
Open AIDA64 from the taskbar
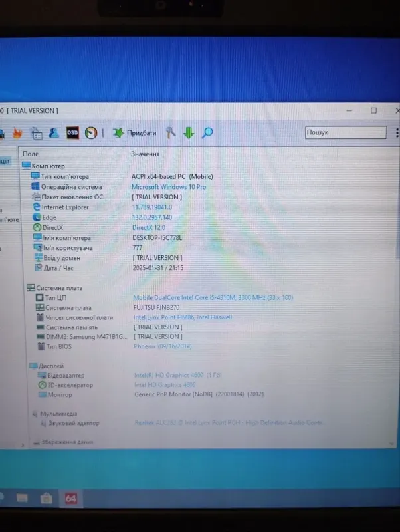coord(70,498)
